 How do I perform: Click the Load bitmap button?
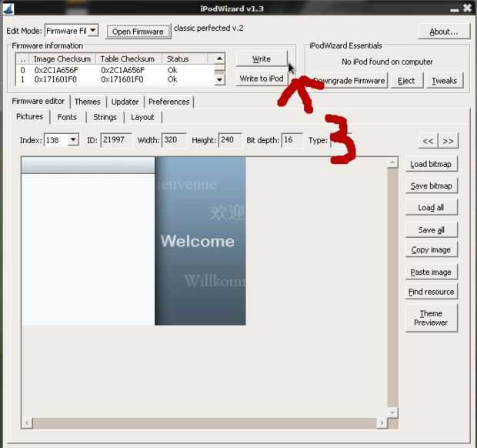[431, 165]
